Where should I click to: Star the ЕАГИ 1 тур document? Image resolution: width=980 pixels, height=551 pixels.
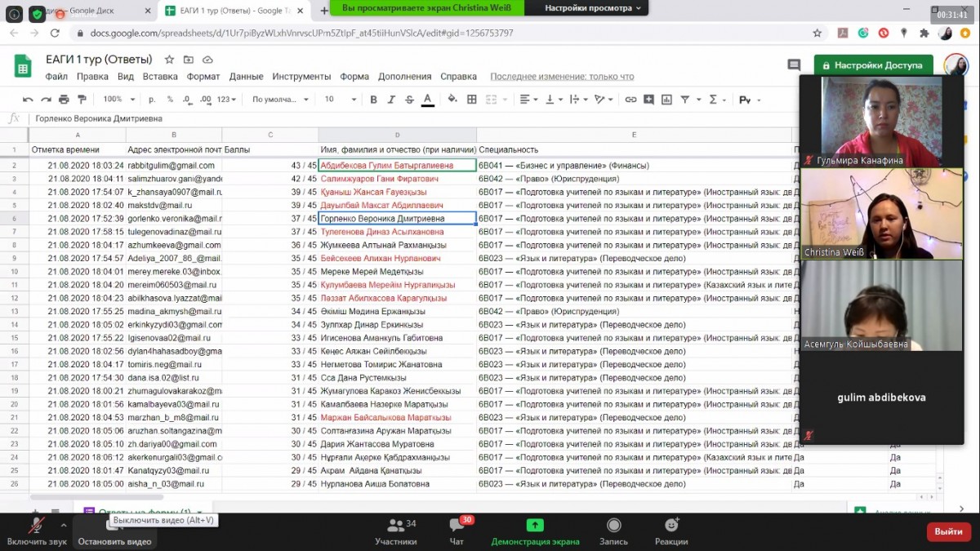(x=169, y=60)
